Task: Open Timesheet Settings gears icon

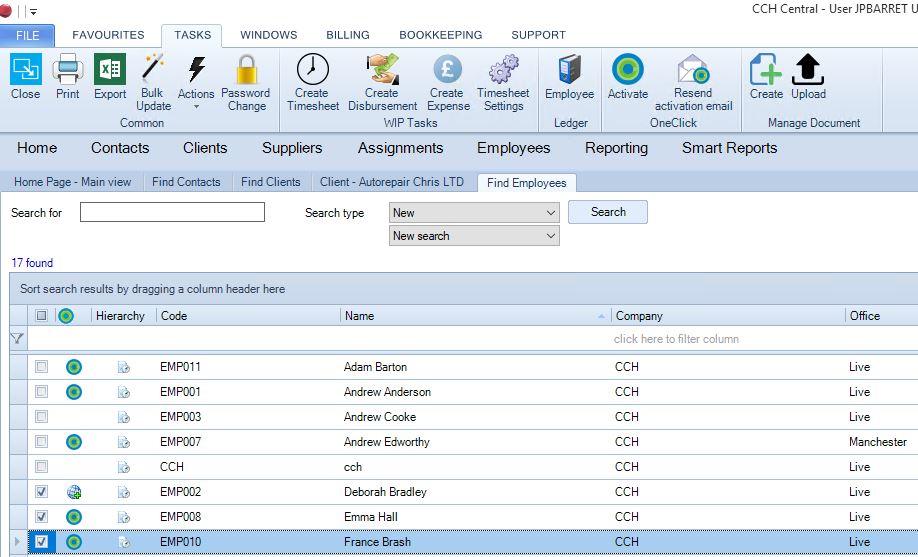Action: [x=503, y=69]
